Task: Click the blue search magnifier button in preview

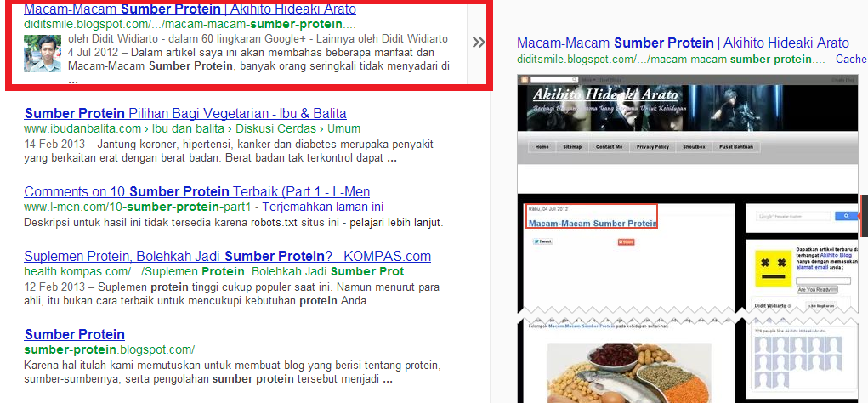Action: [x=845, y=217]
